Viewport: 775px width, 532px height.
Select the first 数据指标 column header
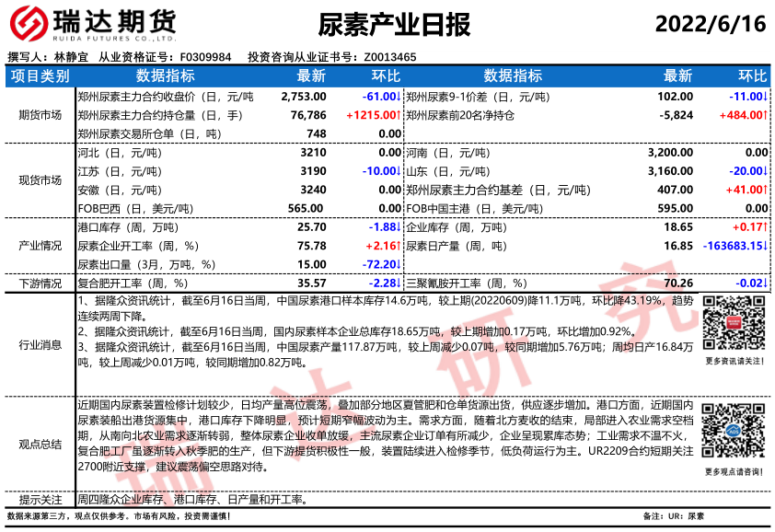(166, 76)
